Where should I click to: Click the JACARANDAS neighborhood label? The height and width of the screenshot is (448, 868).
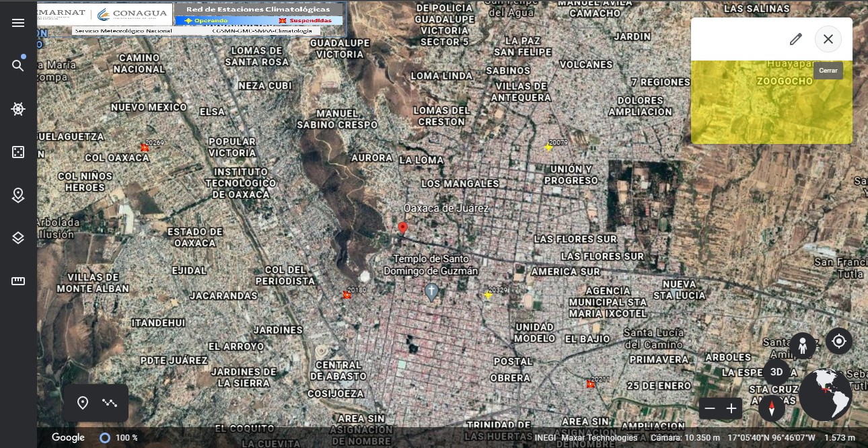pyautogui.click(x=223, y=295)
